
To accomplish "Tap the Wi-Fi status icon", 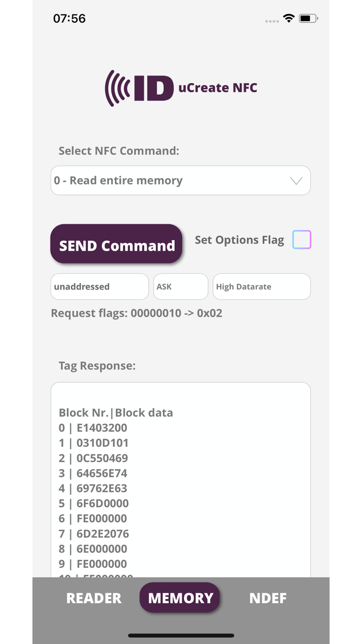I will coord(289,18).
